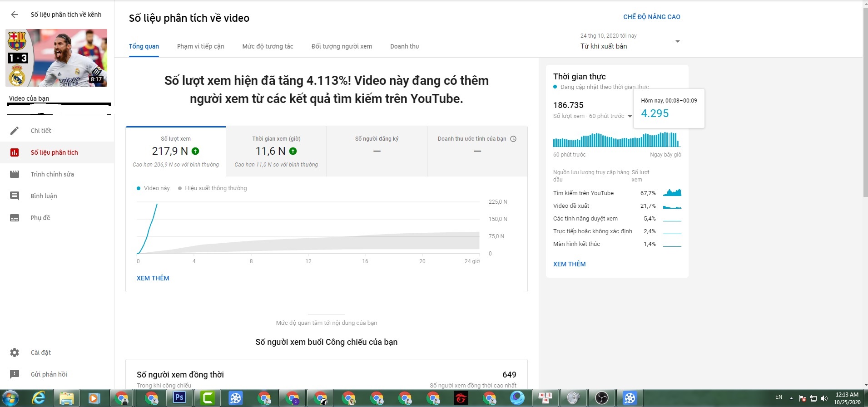Open the pencil icon for Chi tiết

pyautogui.click(x=15, y=131)
